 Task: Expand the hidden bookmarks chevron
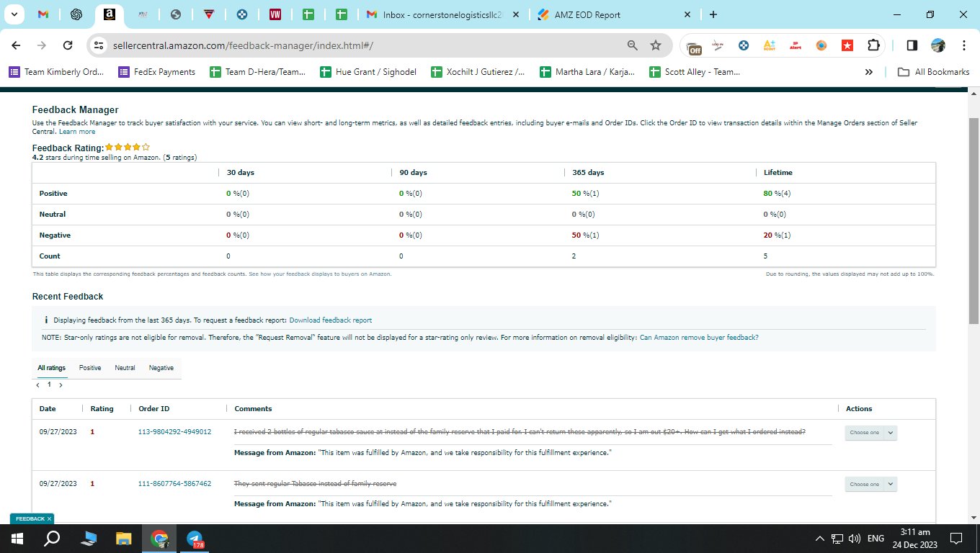[868, 72]
